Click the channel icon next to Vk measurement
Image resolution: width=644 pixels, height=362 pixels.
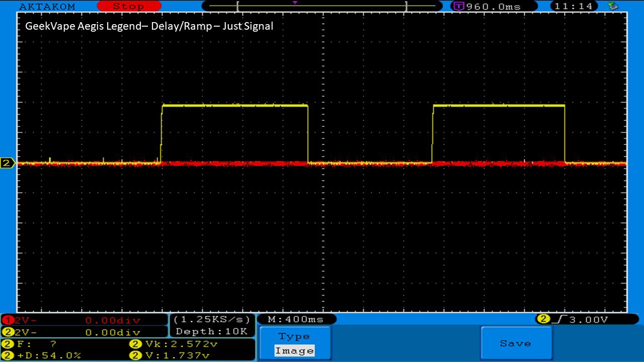(136, 344)
